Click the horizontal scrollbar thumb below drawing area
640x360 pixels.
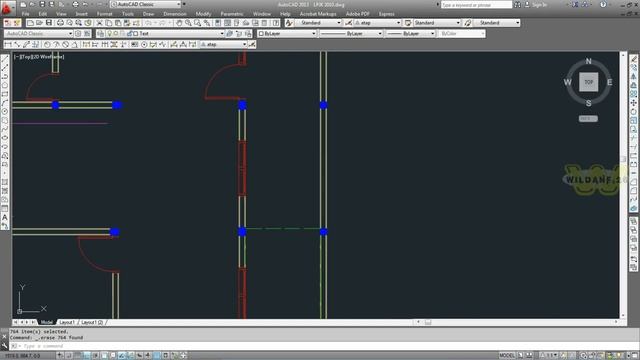[x=428, y=322]
